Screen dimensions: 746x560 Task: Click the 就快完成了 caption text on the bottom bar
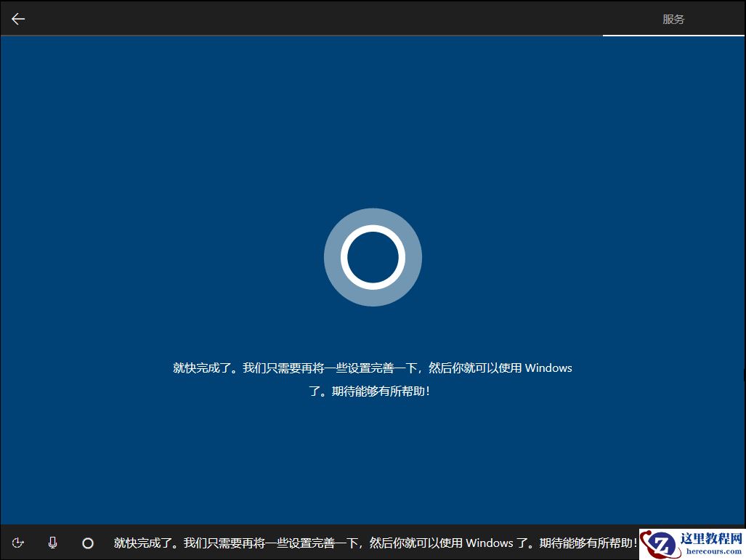click(374, 543)
